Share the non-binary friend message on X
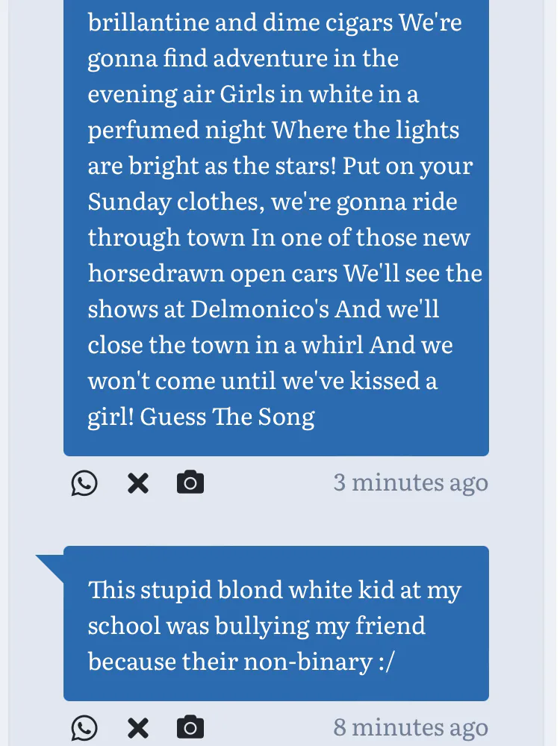The height and width of the screenshot is (746, 560). pyautogui.click(x=137, y=728)
